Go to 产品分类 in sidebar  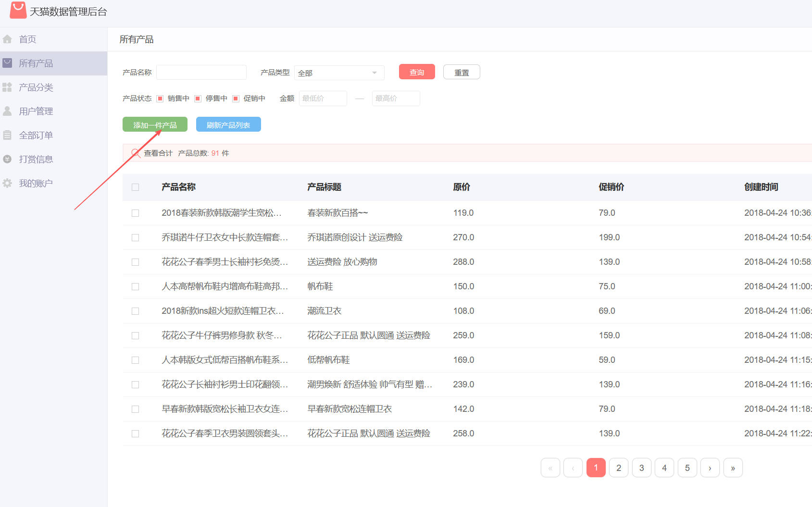pos(53,87)
